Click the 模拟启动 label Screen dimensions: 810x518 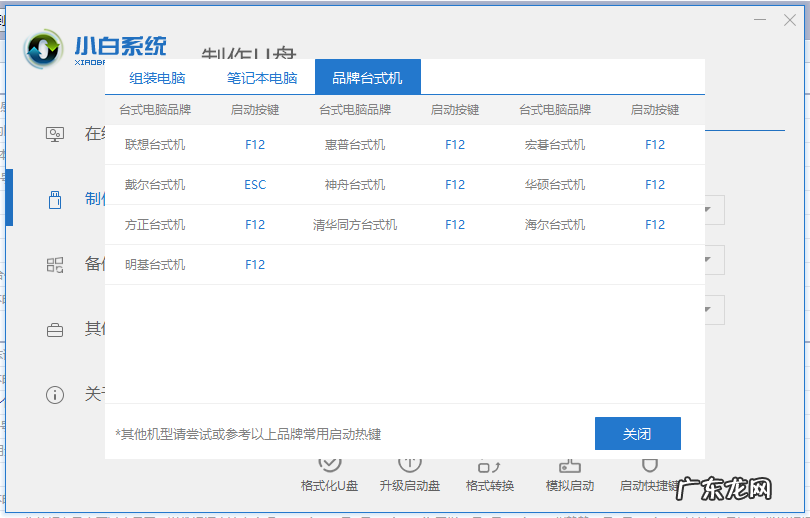tap(570, 486)
